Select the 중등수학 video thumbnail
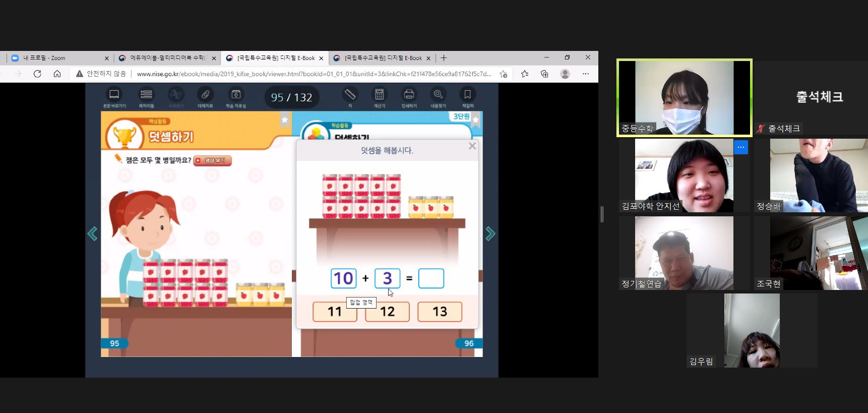Viewport: 868px width, 413px height. pyautogui.click(x=685, y=98)
